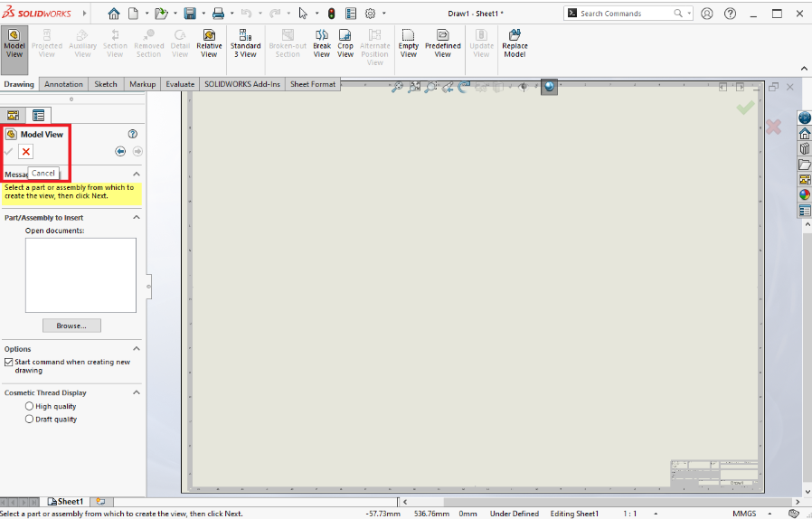
Task: Choose the Break View tool
Action: tap(322, 43)
